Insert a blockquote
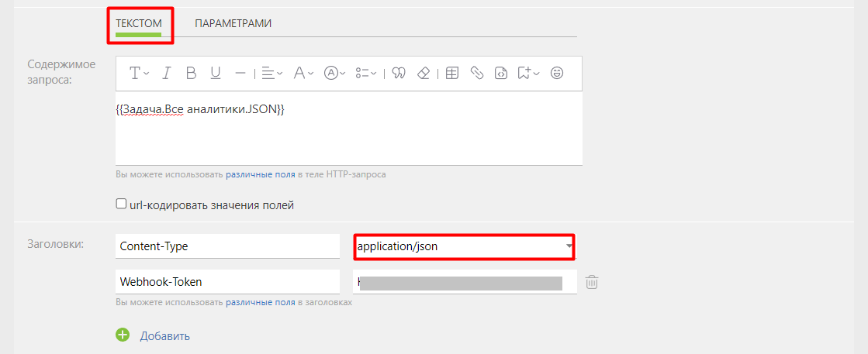 tap(399, 73)
